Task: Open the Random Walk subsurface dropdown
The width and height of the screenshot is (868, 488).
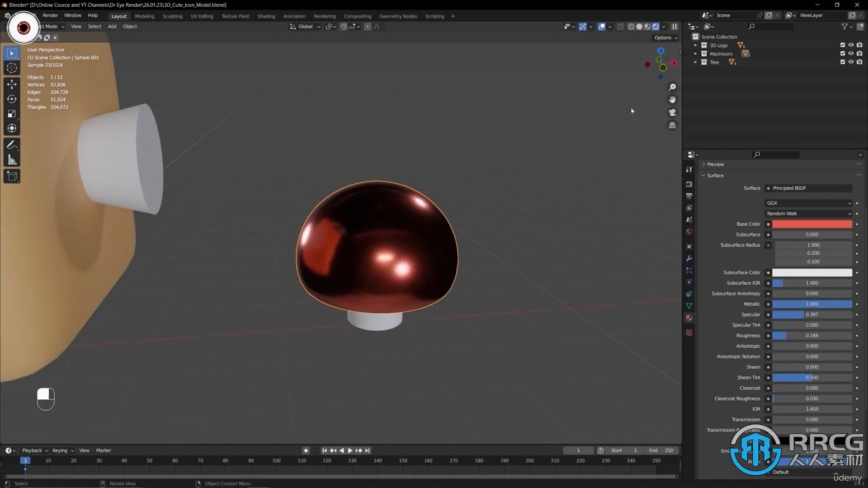Action: pyautogui.click(x=808, y=213)
